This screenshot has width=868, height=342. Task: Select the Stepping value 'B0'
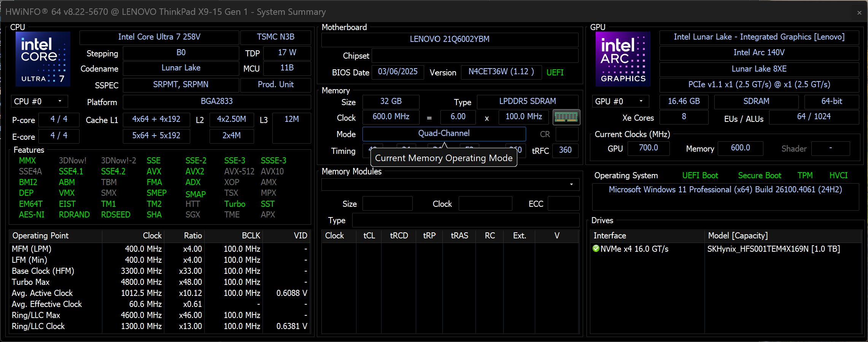point(181,53)
